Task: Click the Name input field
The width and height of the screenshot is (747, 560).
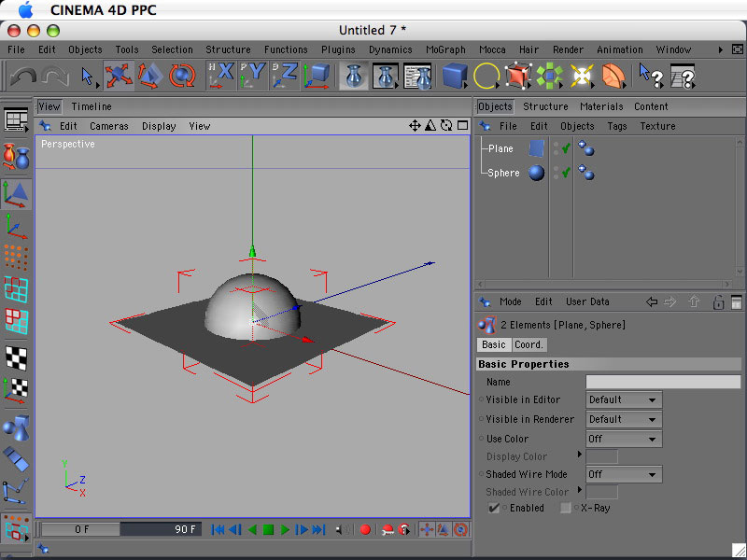Action: (x=663, y=382)
